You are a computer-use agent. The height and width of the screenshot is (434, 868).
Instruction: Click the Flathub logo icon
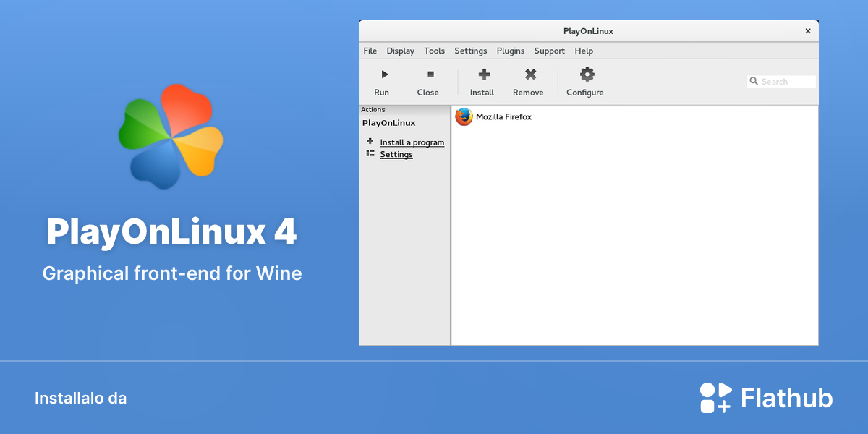point(715,398)
